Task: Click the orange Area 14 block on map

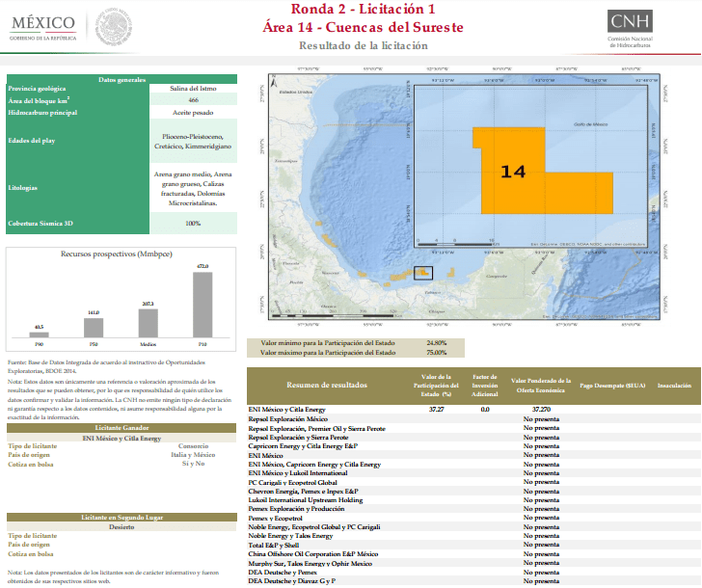Action: pos(543,171)
